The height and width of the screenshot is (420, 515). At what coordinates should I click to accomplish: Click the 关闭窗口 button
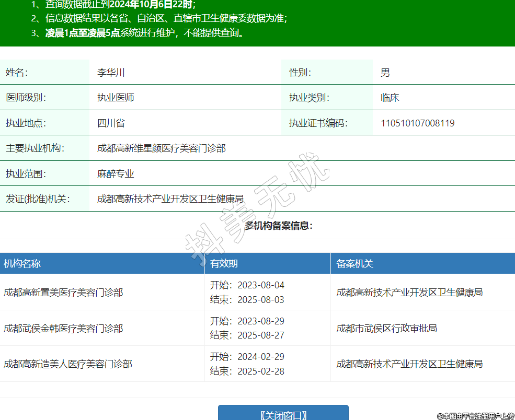coord(283,415)
